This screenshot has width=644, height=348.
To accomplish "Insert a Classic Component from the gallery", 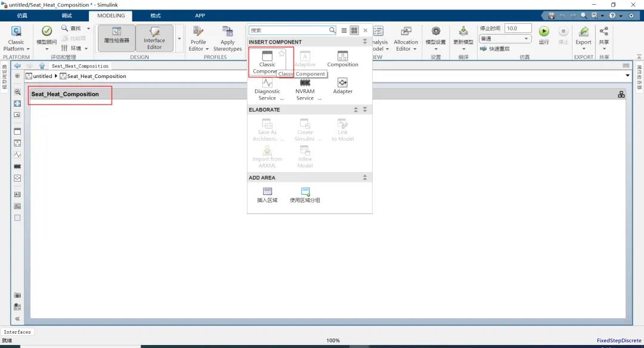I will pos(267,61).
